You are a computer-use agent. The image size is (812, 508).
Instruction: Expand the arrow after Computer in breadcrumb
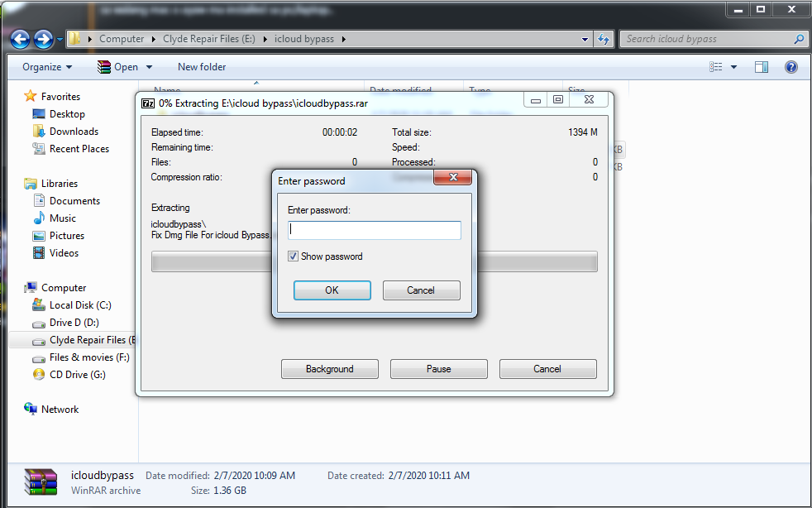[x=154, y=39]
